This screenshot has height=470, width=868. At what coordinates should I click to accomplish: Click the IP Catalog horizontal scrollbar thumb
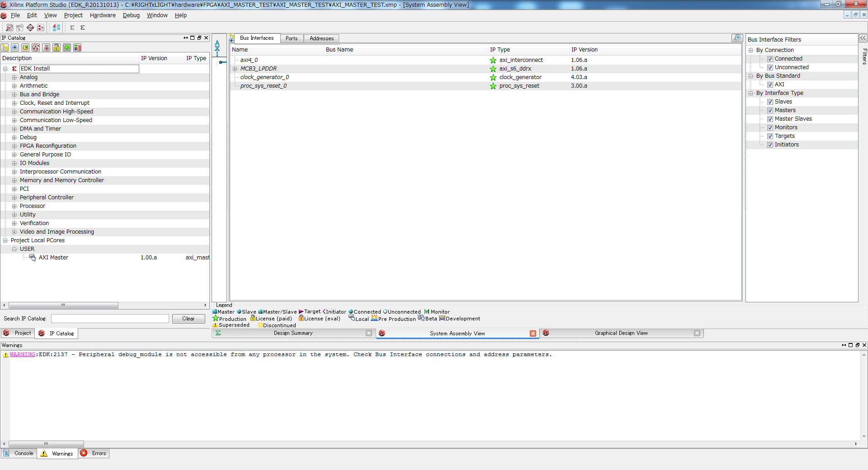[63, 305]
